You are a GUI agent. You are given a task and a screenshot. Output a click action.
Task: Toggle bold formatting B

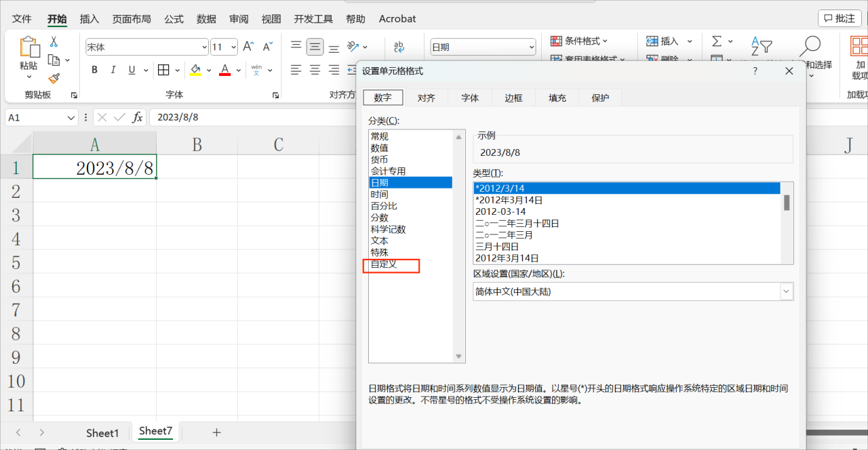click(94, 69)
